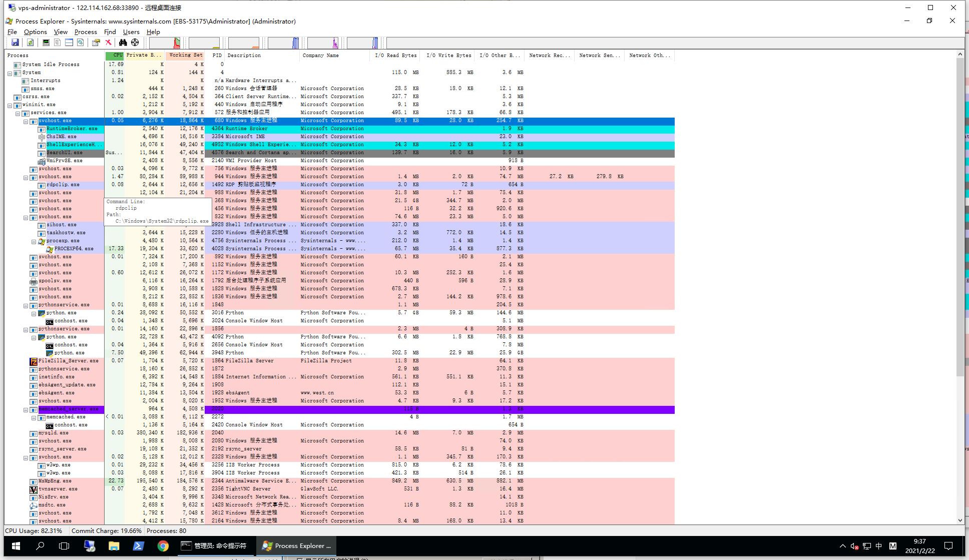Sort by the CPU column header
This screenshot has width=969, height=560.
(115, 55)
